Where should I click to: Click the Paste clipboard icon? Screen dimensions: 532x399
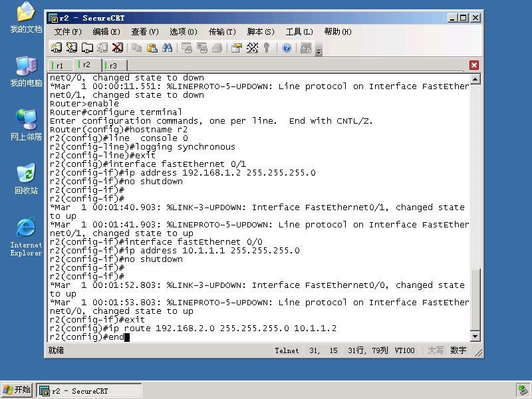(152, 48)
